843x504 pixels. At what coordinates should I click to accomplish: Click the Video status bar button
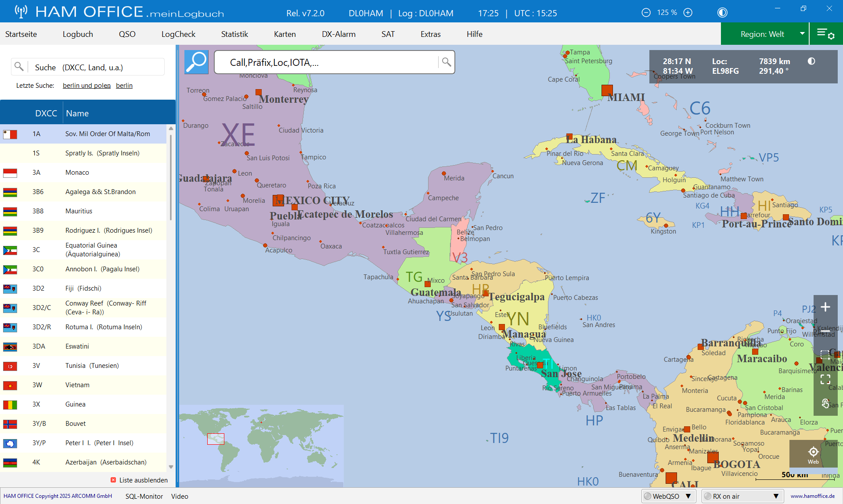coord(180,496)
